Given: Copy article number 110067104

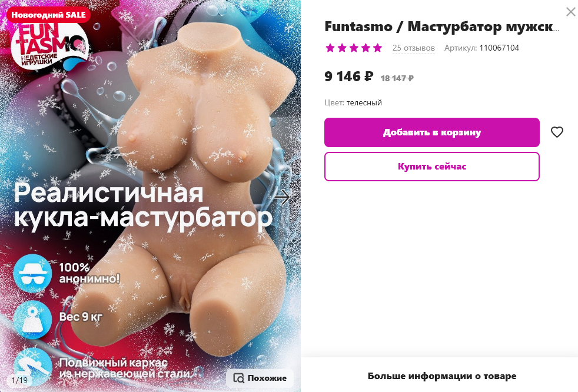Looking at the screenshot, I should (x=499, y=48).
